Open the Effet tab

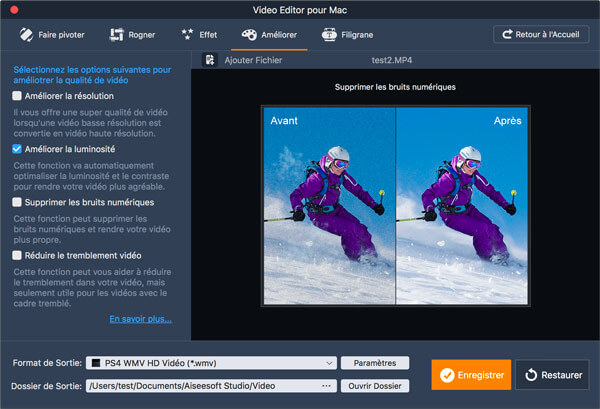click(199, 35)
